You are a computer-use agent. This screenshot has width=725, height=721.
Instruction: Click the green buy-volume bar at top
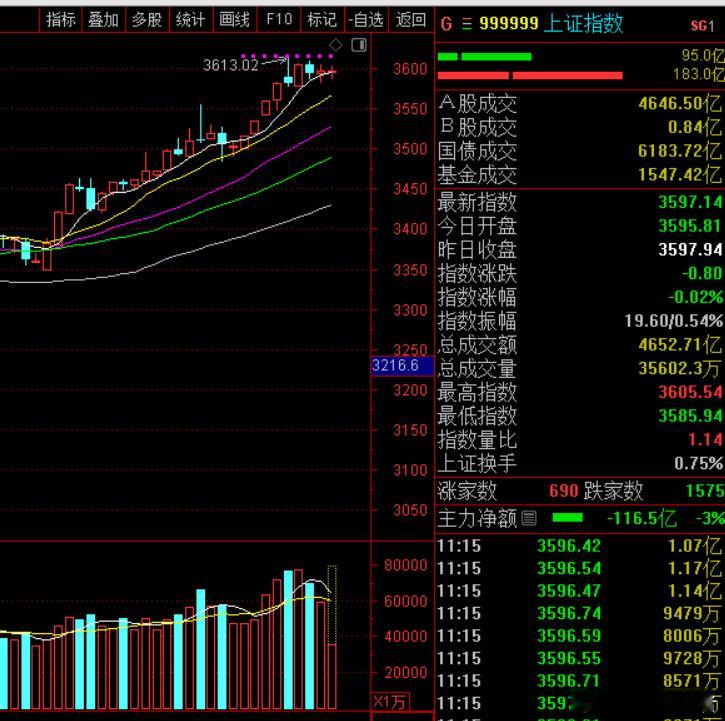[x=485, y=56]
